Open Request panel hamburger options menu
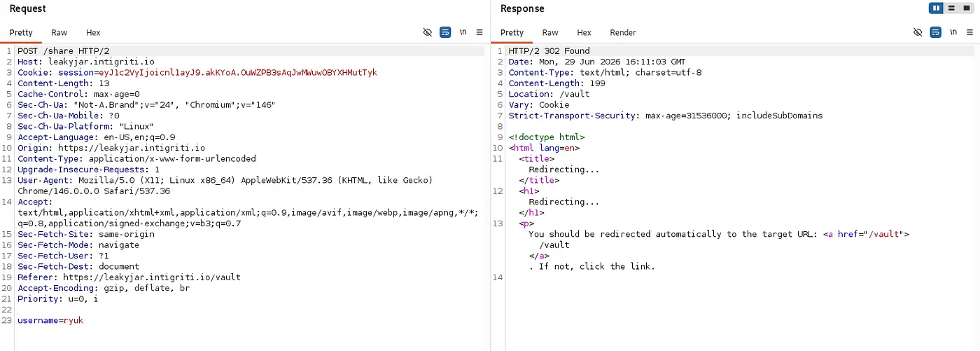The image size is (980, 351). (x=479, y=32)
